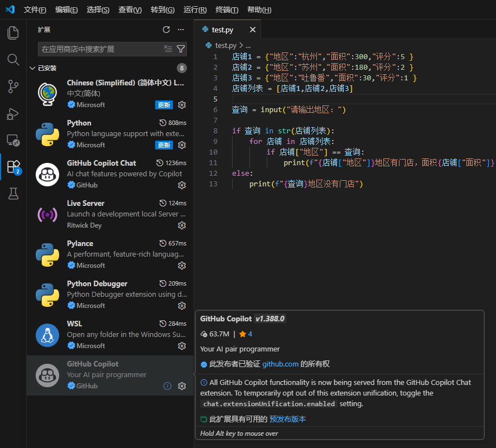Open the Run and Debug view
The width and height of the screenshot is (496, 448).
(13, 114)
